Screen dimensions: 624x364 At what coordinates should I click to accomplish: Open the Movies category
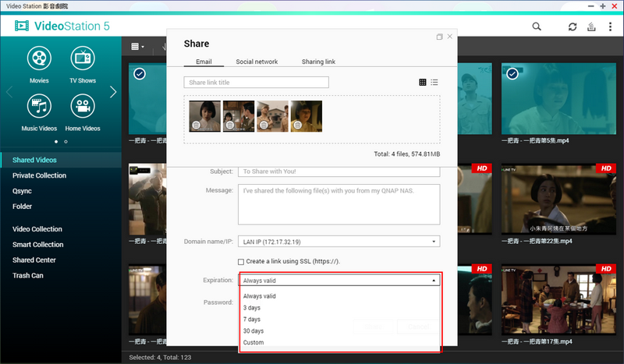pyautogui.click(x=39, y=65)
